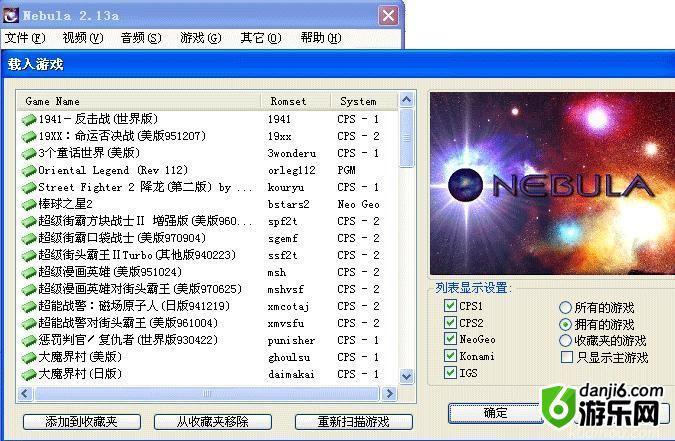Screen dimensions: 675x441
Task: Sort list by Romset column header
Action: (x=296, y=102)
